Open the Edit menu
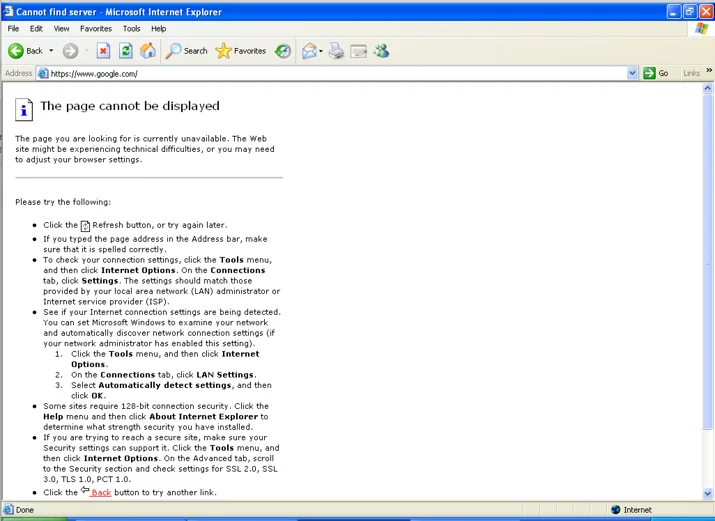 click(36, 29)
